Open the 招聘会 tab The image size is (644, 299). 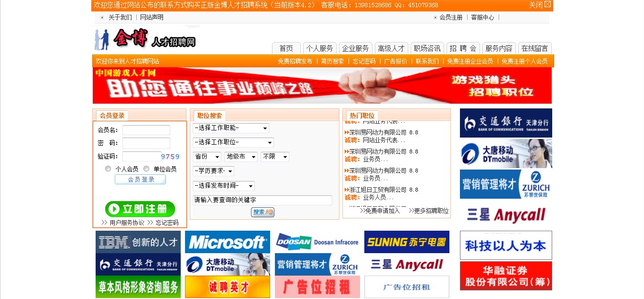[463, 48]
